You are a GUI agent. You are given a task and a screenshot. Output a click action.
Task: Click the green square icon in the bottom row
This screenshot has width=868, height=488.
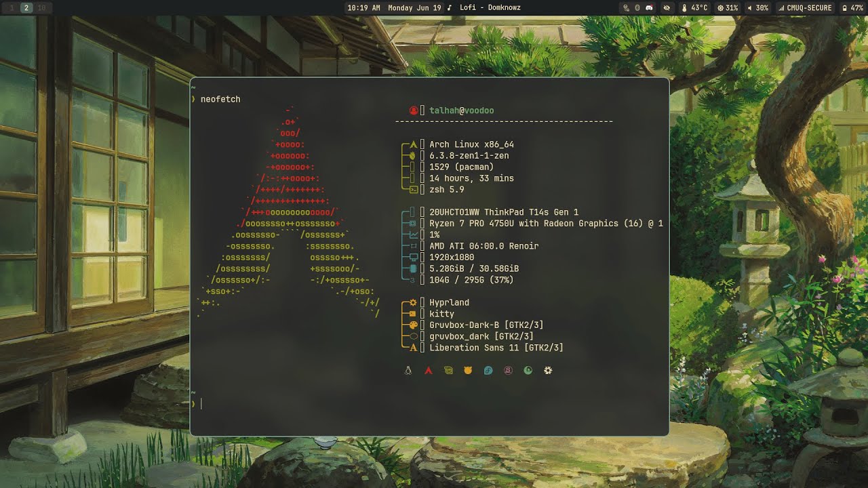(448, 371)
